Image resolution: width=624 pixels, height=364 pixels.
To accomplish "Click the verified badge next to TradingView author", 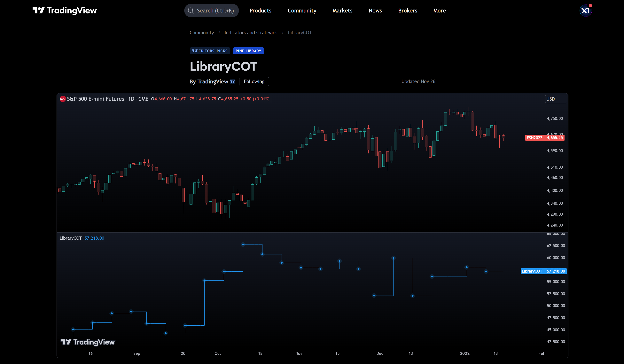I will click(232, 81).
